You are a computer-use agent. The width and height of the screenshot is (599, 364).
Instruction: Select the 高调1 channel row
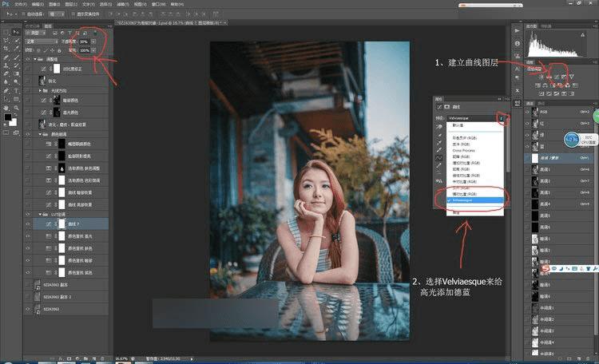tap(561, 169)
